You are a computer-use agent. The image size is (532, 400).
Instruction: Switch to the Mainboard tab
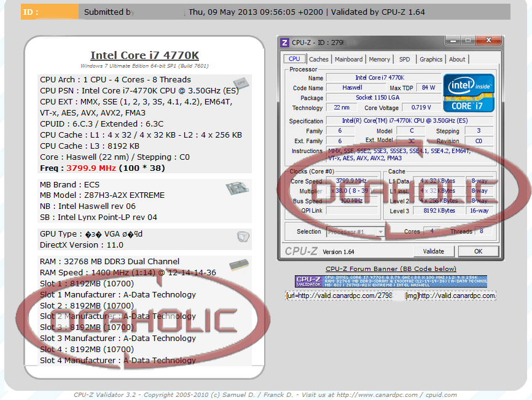click(348, 59)
